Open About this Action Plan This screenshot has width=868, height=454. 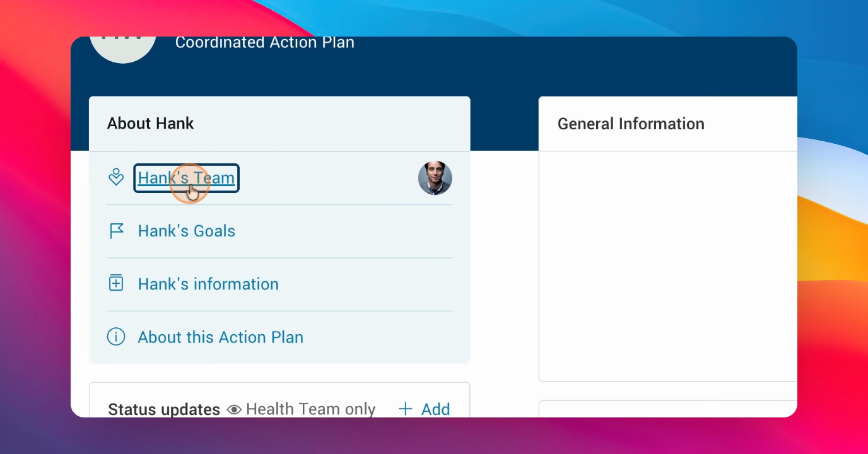[x=221, y=337]
